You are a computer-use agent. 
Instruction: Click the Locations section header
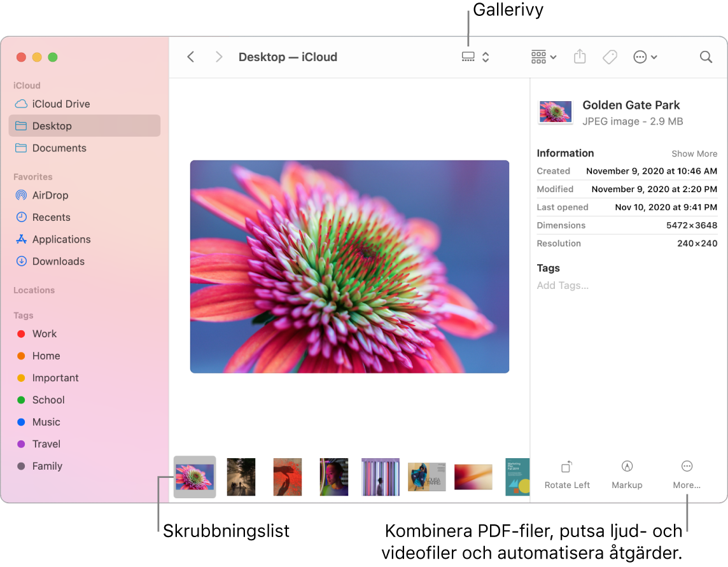point(34,290)
